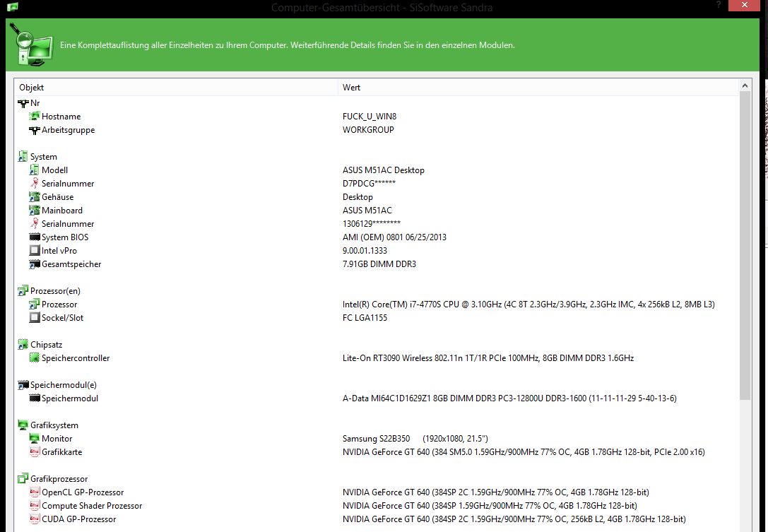Click the Grafikkarte graphics card icon
This screenshot has height=532, width=768.
[34, 452]
